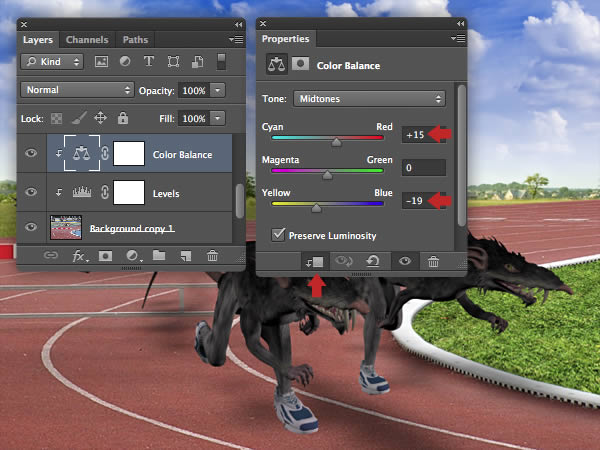Lock image pixels brush icon
The width and height of the screenshot is (600, 450).
tap(79, 118)
